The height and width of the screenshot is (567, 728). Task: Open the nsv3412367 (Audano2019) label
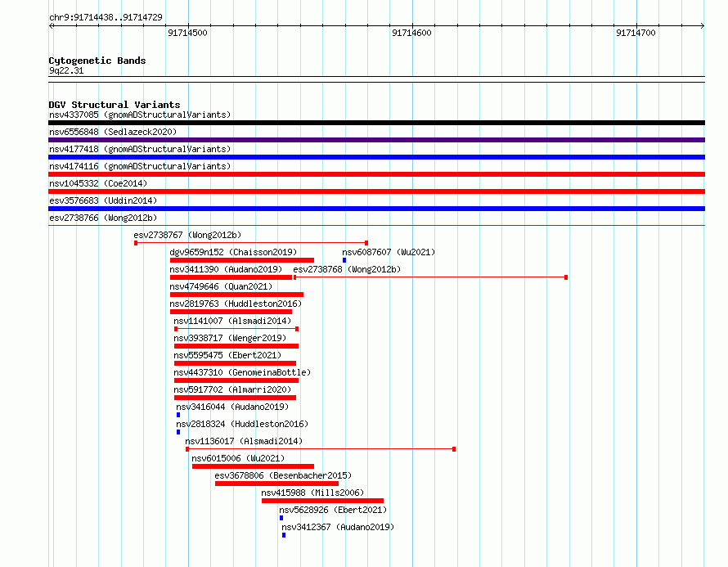338,527
